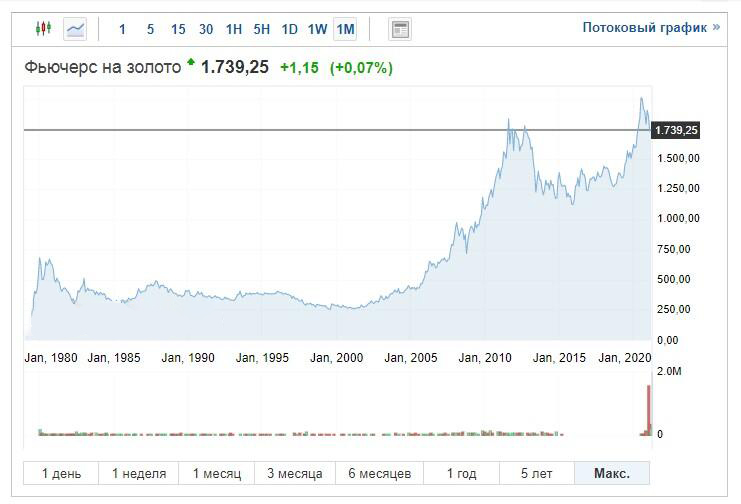Switch interval to 1W

coord(317,29)
